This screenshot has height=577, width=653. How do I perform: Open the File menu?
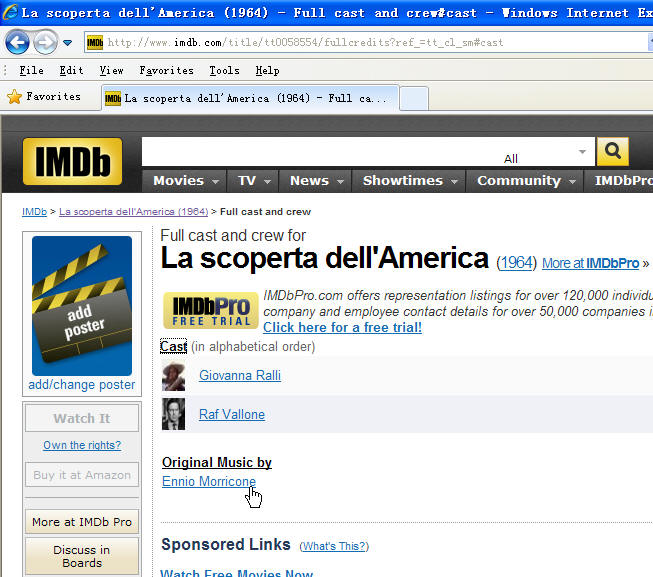[x=31, y=70]
